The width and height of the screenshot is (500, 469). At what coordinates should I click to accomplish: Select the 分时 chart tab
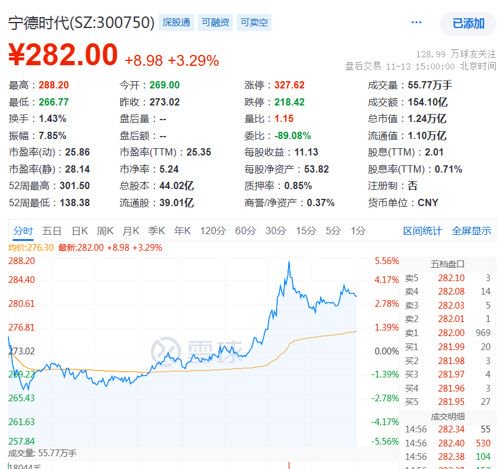23,231
